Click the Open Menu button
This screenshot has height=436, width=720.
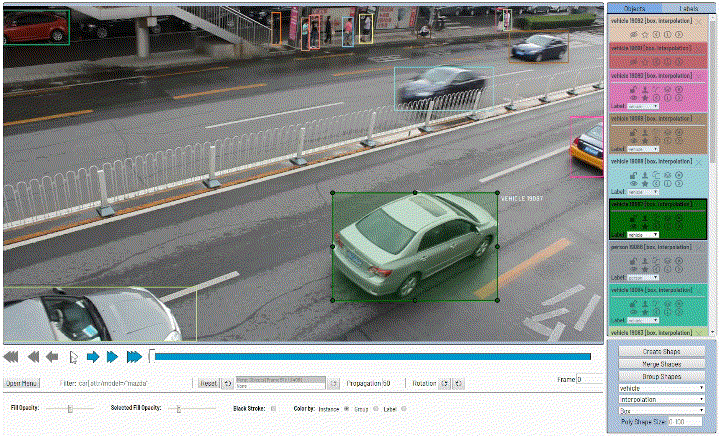click(x=22, y=383)
